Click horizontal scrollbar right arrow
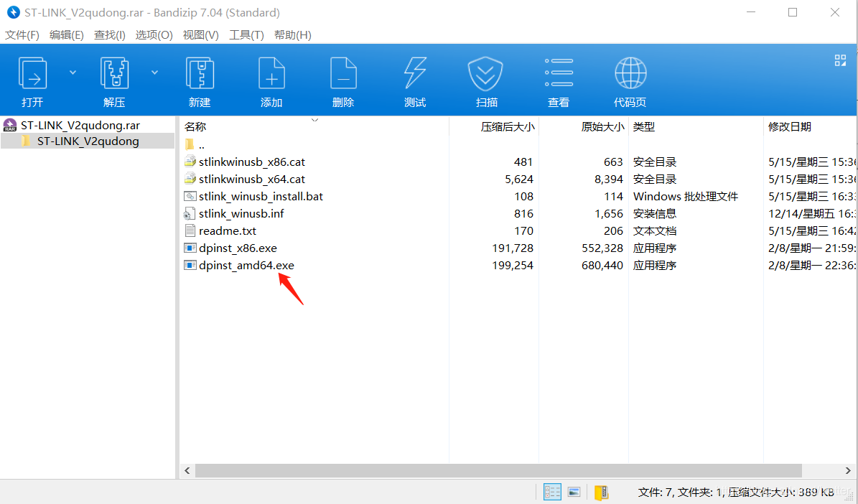The width and height of the screenshot is (858, 504). 848,471
